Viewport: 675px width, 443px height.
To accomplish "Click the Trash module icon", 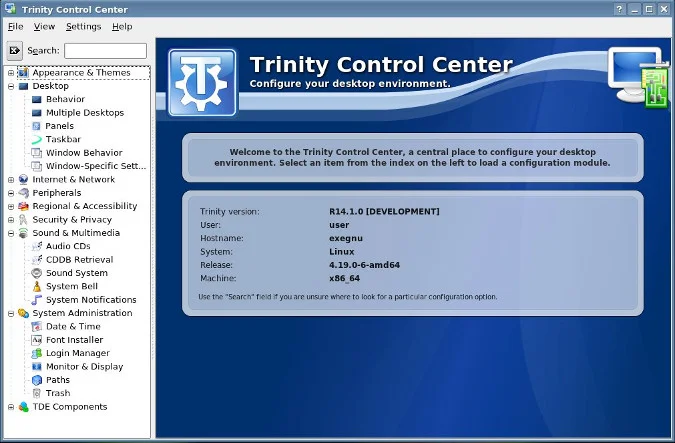I will point(37,393).
